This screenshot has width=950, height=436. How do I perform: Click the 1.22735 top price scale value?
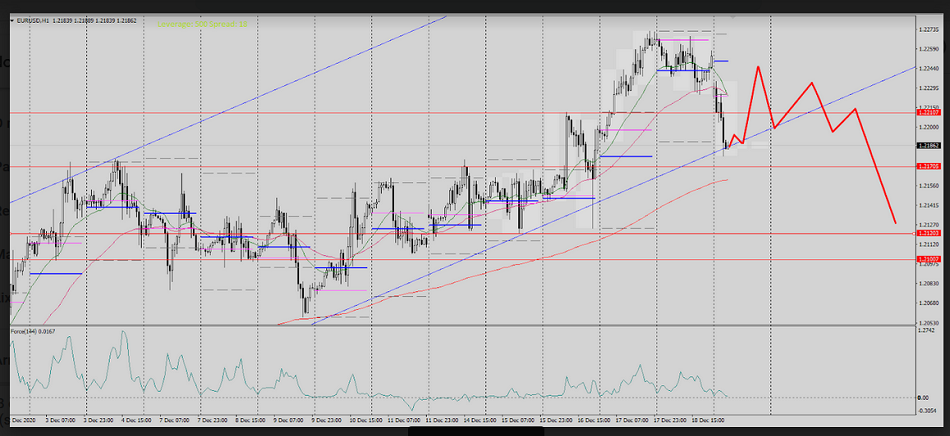[929, 29]
